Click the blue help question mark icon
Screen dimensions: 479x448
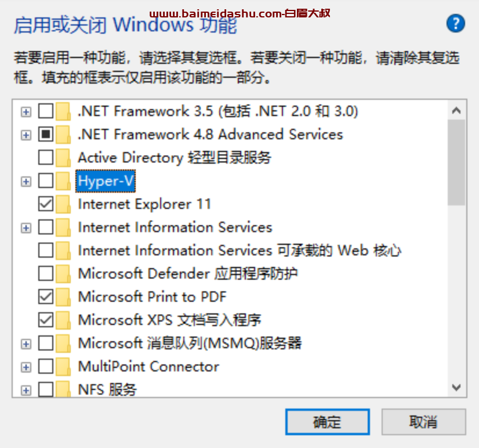(x=456, y=24)
